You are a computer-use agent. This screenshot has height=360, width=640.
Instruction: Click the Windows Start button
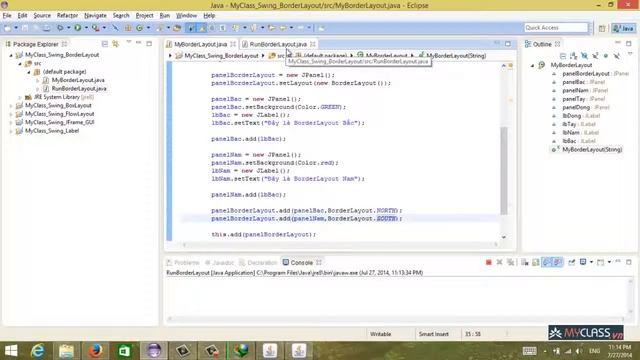tap(11, 351)
